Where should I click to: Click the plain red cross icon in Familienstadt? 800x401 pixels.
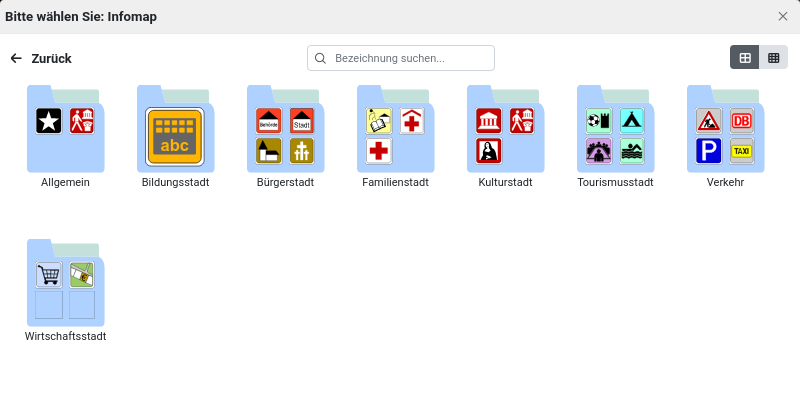(379, 151)
